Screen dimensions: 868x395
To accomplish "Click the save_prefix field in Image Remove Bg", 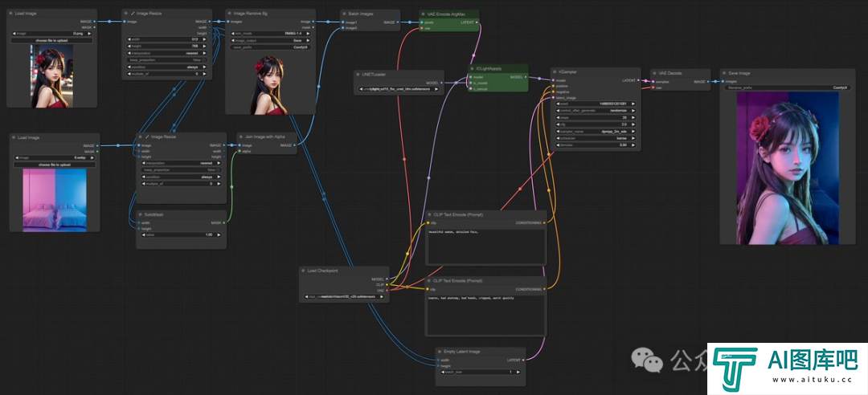I will (269, 47).
